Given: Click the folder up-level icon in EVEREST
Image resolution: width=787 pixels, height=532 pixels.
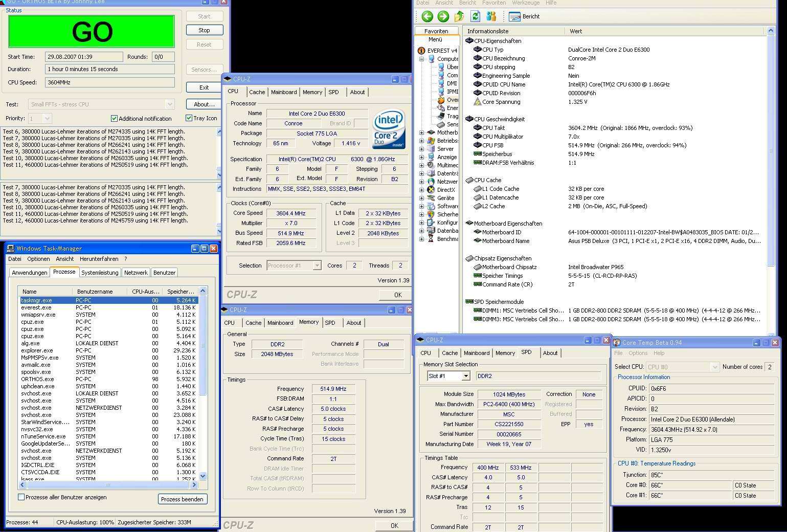Looking at the screenshot, I should [x=459, y=16].
